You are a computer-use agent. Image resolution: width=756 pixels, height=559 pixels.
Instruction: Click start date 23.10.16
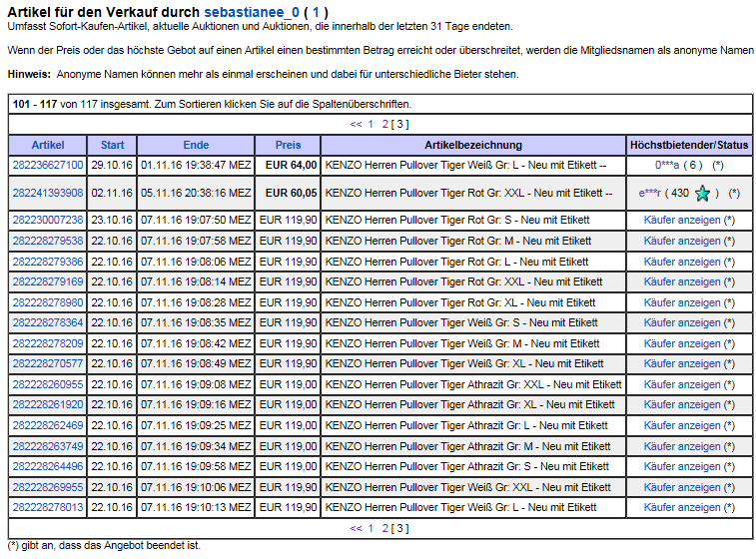coord(112,221)
